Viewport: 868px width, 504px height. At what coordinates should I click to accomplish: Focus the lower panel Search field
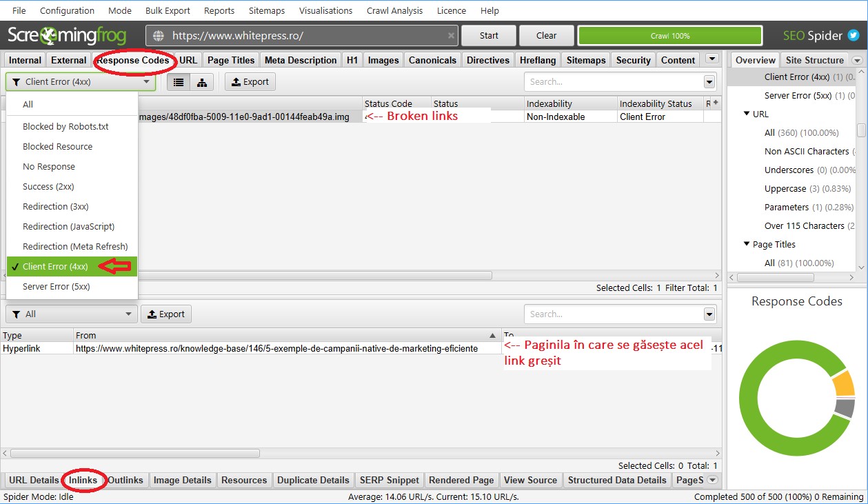tap(614, 314)
